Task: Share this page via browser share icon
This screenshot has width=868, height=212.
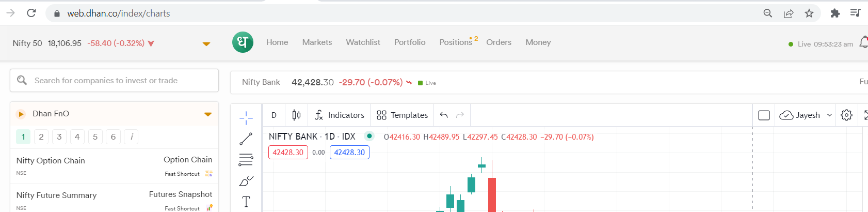Action: click(x=789, y=13)
